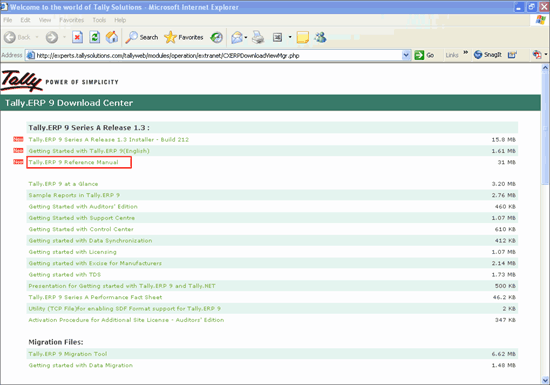Click the yellow note Discuss icon

(302, 37)
